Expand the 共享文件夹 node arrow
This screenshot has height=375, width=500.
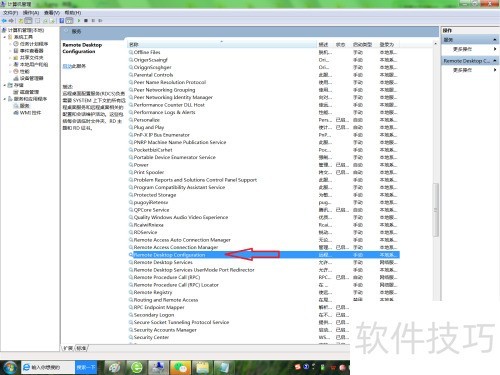point(10,58)
